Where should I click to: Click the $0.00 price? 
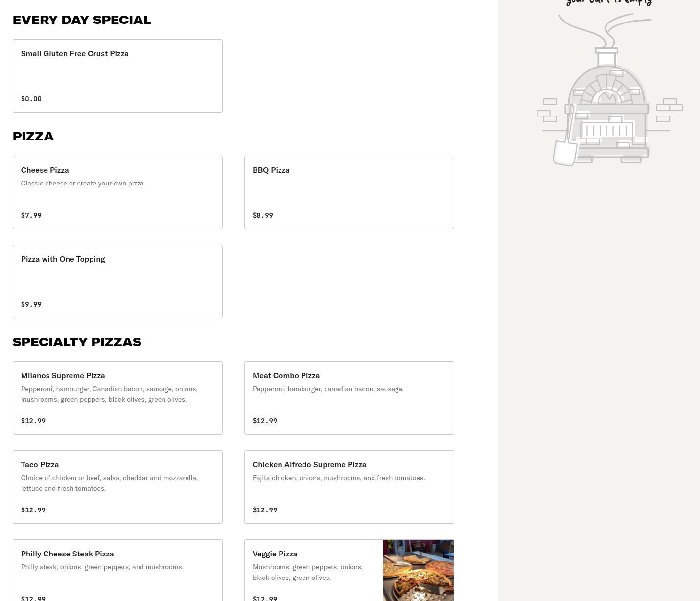31,99
